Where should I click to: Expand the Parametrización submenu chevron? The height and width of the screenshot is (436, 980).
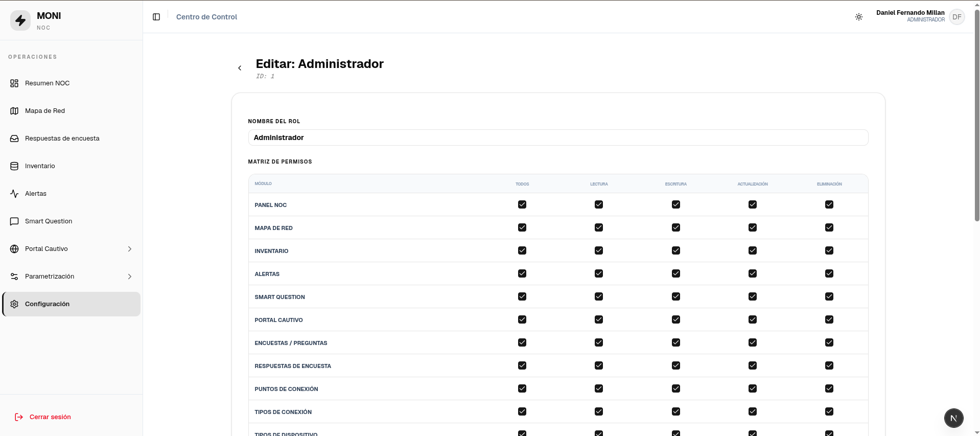point(130,277)
